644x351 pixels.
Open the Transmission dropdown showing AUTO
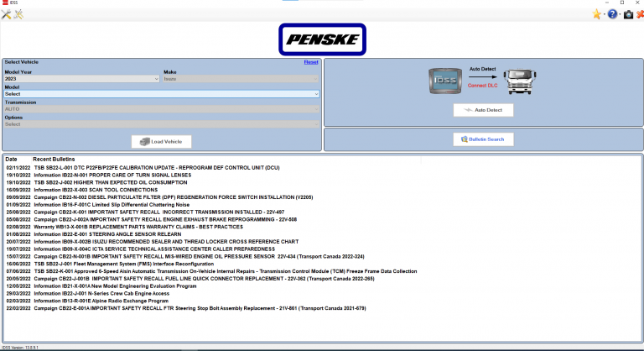(161, 109)
